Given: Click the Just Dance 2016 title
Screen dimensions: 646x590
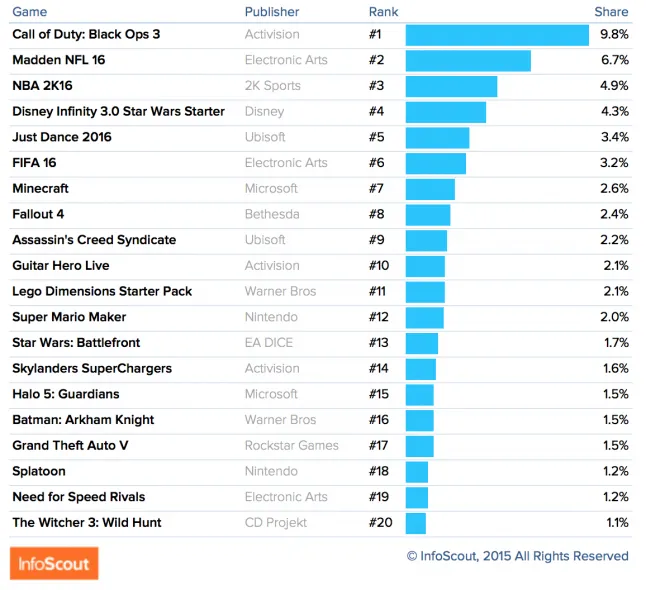Looking at the screenshot, I should click(x=62, y=137).
